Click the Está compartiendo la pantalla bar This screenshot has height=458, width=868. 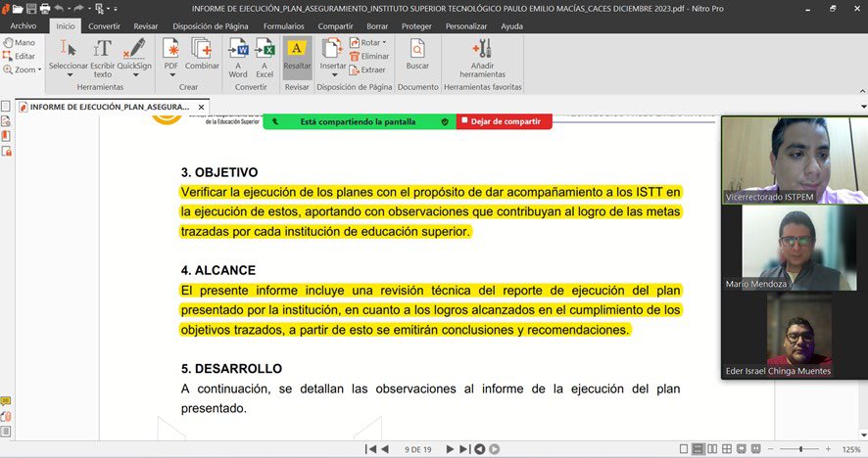[360, 121]
